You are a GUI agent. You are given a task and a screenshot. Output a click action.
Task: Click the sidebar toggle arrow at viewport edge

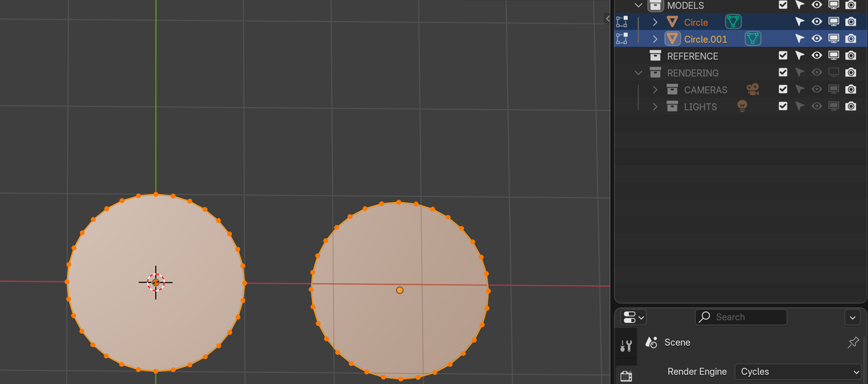(608, 19)
